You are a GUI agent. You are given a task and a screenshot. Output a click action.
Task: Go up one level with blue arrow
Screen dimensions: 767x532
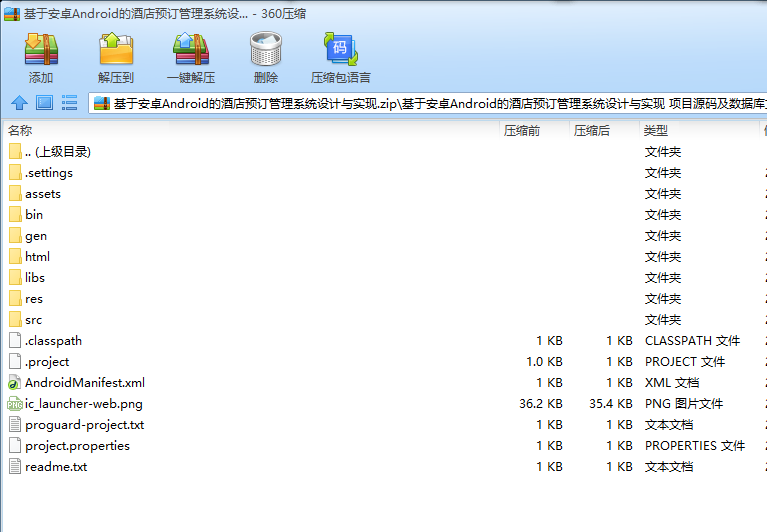coord(20,103)
